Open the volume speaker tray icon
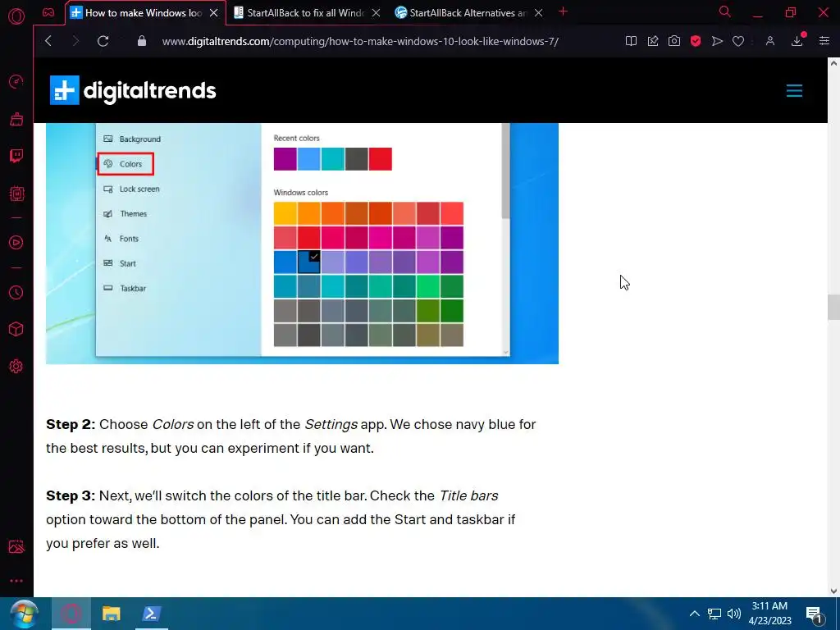 (x=734, y=614)
